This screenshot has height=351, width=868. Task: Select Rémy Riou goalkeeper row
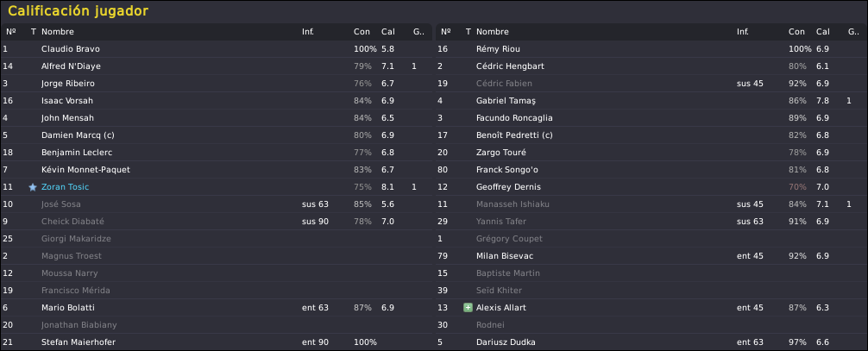click(x=651, y=48)
